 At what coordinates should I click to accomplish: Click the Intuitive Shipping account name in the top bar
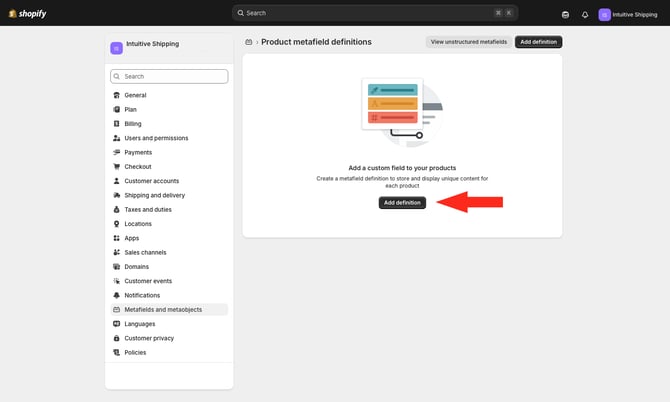click(x=635, y=15)
